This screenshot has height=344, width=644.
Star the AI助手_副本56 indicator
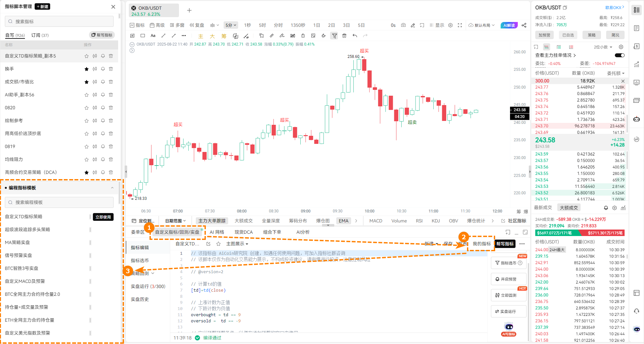click(x=86, y=95)
